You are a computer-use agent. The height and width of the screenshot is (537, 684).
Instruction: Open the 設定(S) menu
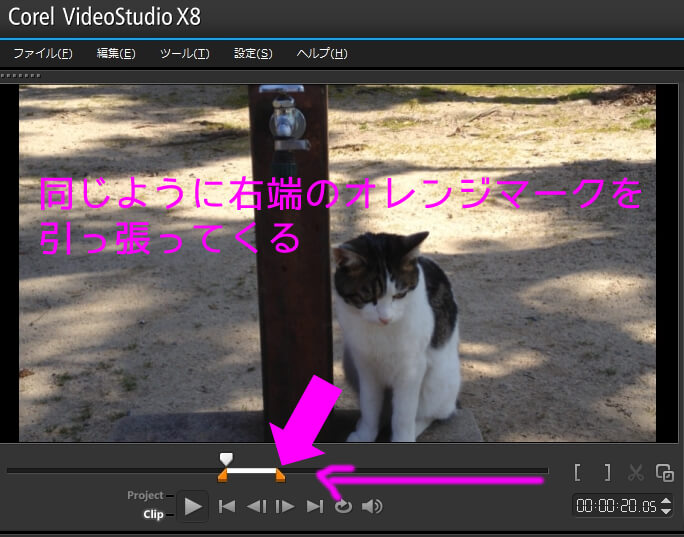(x=253, y=54)
